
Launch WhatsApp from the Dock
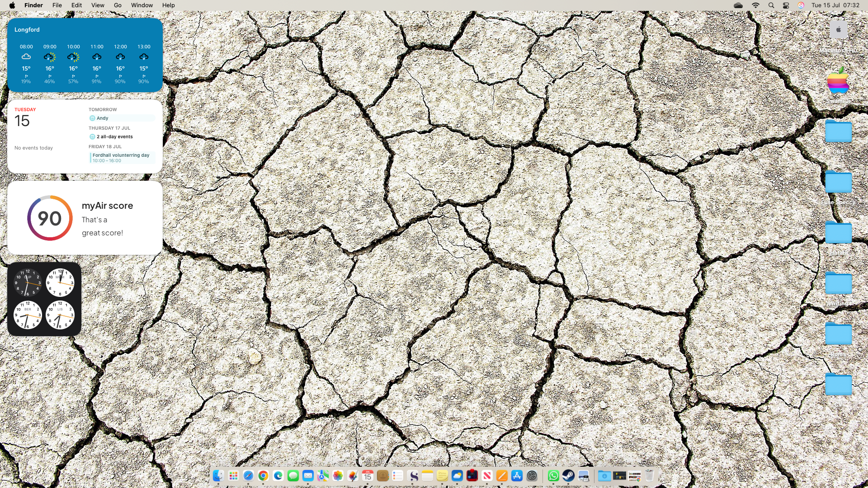[553, 475]
